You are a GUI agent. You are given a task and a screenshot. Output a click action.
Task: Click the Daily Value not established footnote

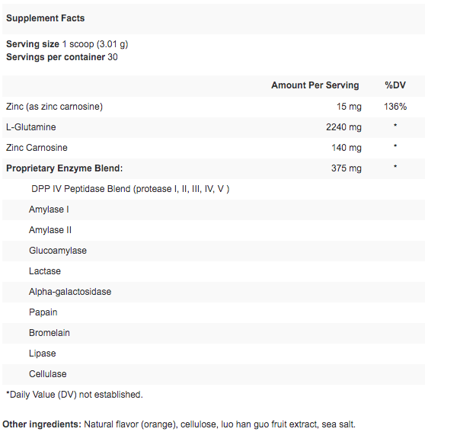pyautogui.click(x=75, y=395)
